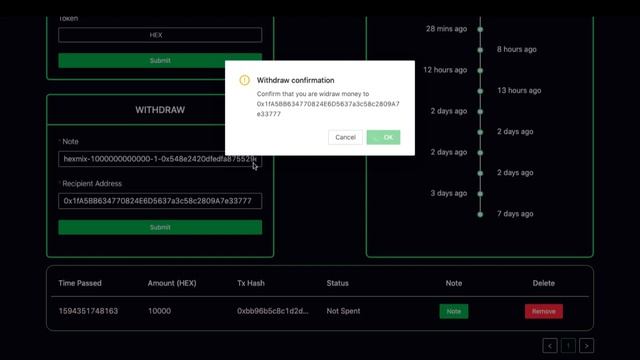Click timeline dot for 3 days ago
Viewport: 640px width, 360px height.
[x=480, y=194]
